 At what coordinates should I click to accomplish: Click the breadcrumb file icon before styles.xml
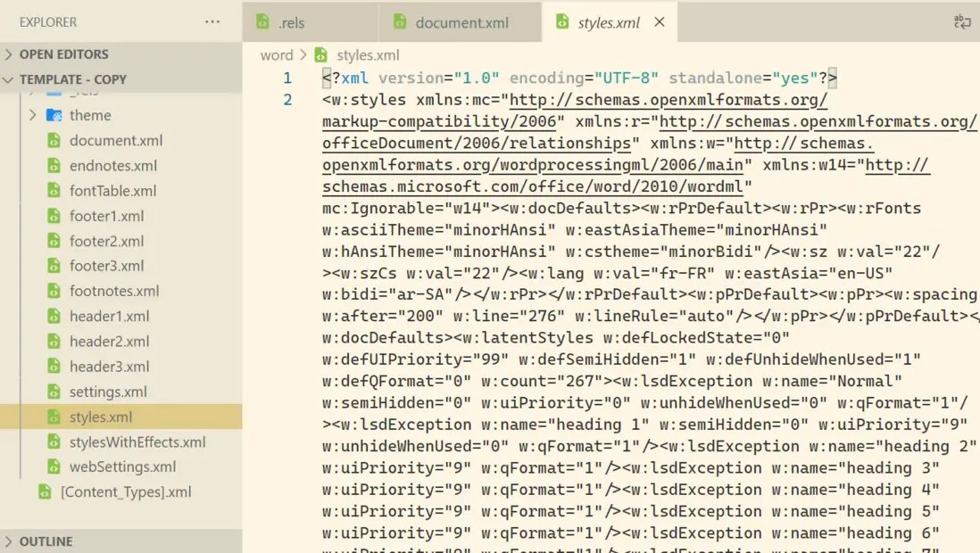(x=322, y=54)
